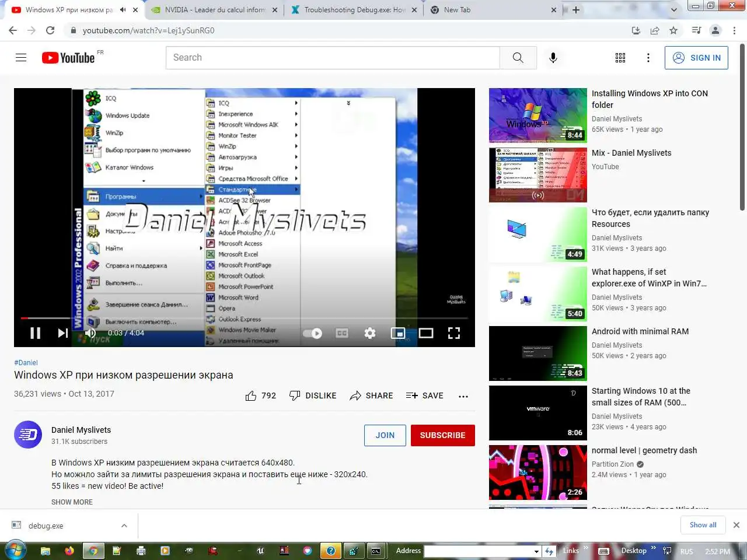Open the media controls icon in Chrome

696,30
